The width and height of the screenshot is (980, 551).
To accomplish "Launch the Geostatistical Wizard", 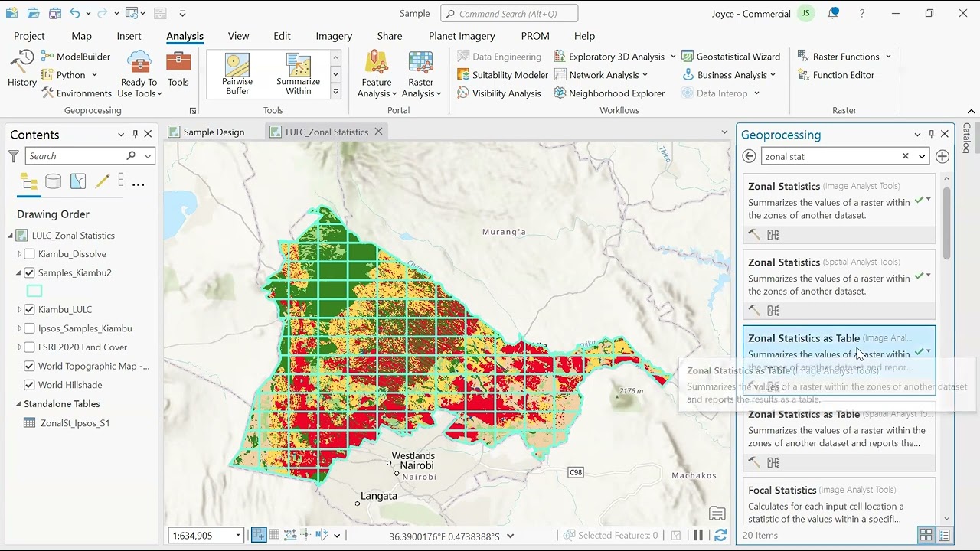I will tap(731, 57).
